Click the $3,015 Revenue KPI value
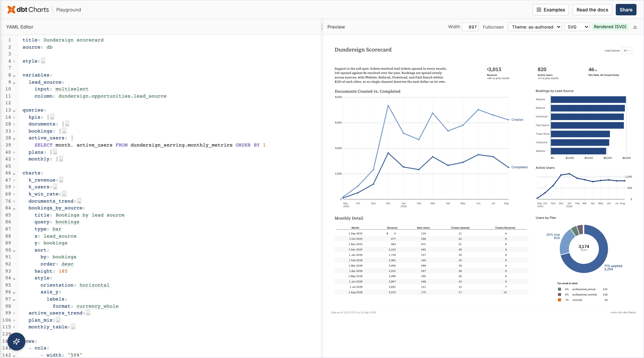This screenshot has width=644, height=358. 494,69
